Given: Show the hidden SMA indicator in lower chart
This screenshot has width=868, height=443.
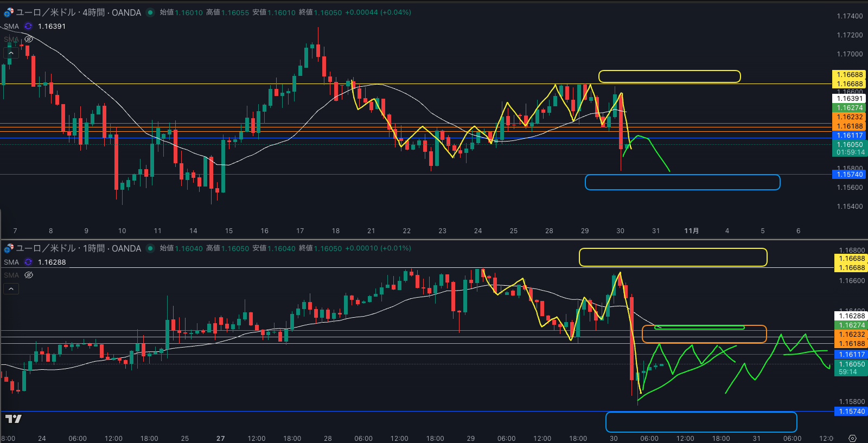Looking at the screenshot, I should pyautogui.click(x=29, y=275).
